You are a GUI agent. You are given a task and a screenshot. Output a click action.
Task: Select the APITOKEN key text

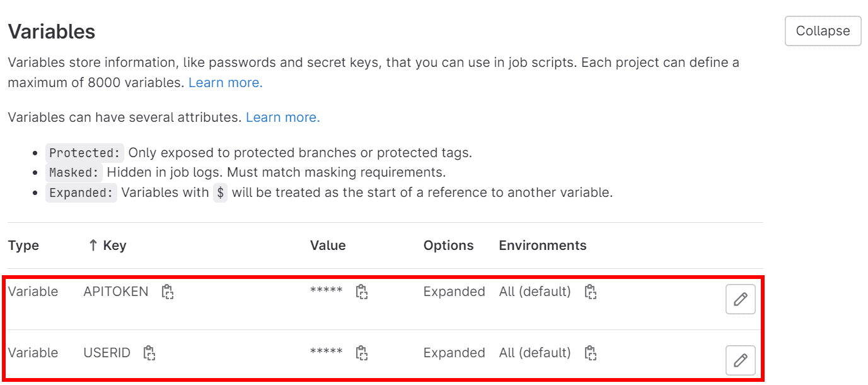click(x=116, y=292)
